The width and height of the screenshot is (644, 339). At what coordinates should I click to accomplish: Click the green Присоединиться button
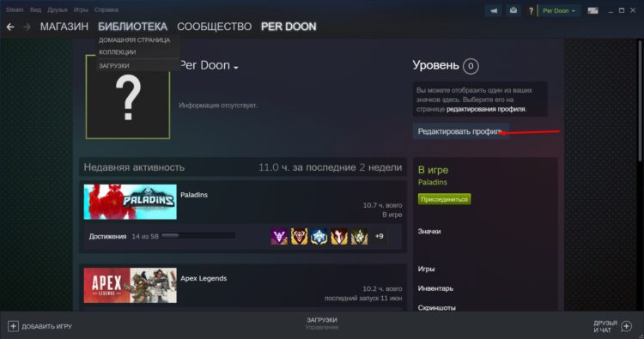pyautogui.click(x=445, y=199)
